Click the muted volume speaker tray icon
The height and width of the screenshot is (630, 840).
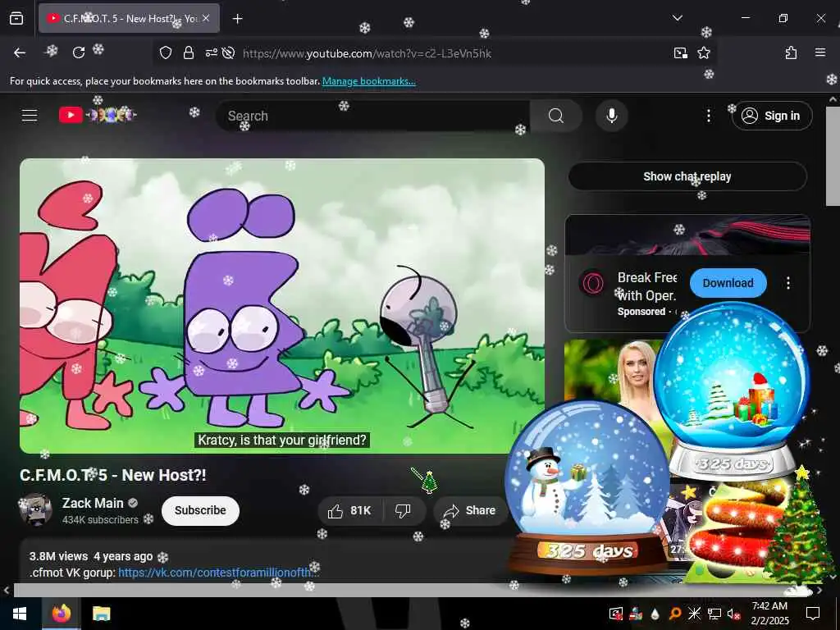(733, 614)
